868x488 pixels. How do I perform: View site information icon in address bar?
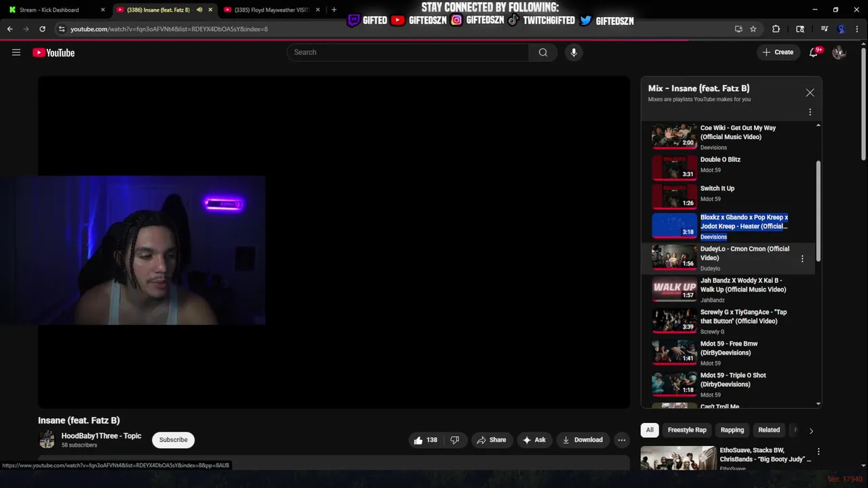[62, 29]
